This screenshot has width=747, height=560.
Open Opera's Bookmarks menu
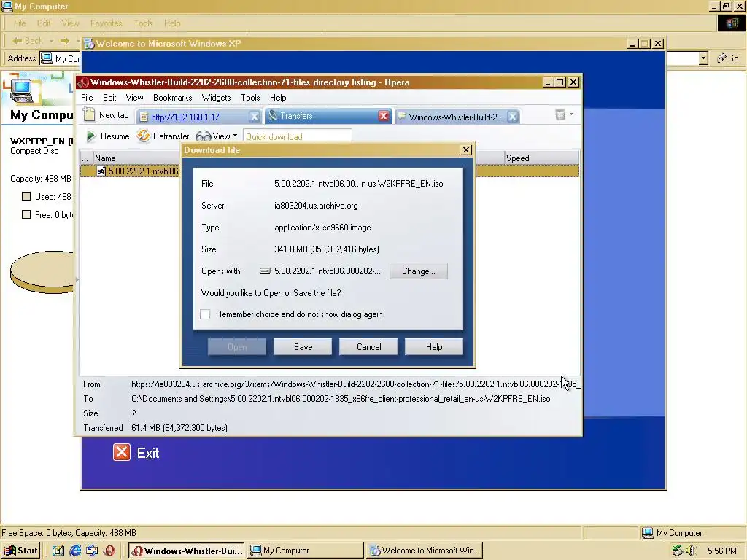(172, 98)
